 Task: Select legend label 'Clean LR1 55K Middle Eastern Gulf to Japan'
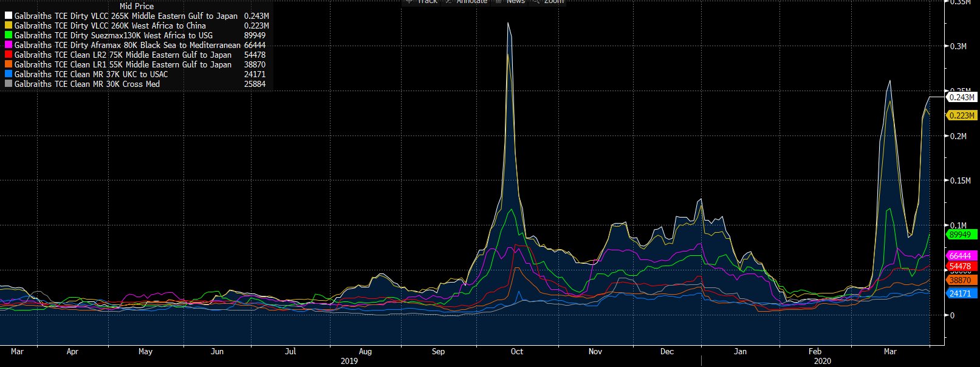point(151,65)
